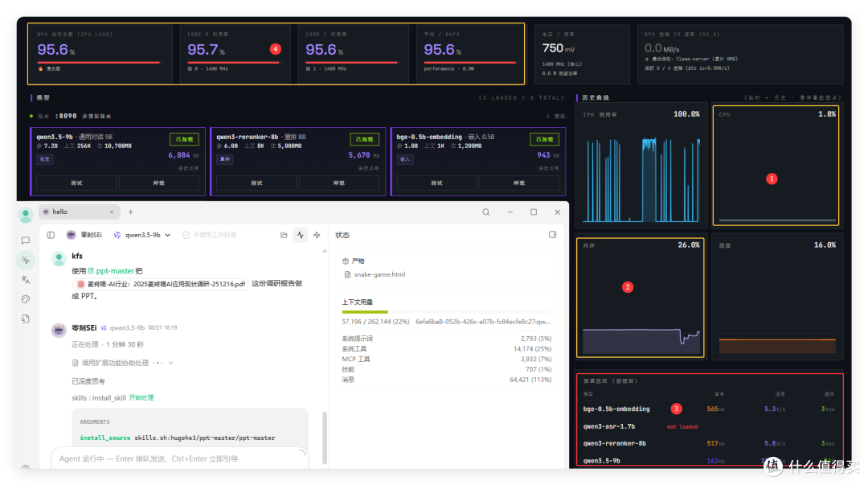
Task: Click the 57,196 / 262,144 (22%) context total
Action: [375, 322]
